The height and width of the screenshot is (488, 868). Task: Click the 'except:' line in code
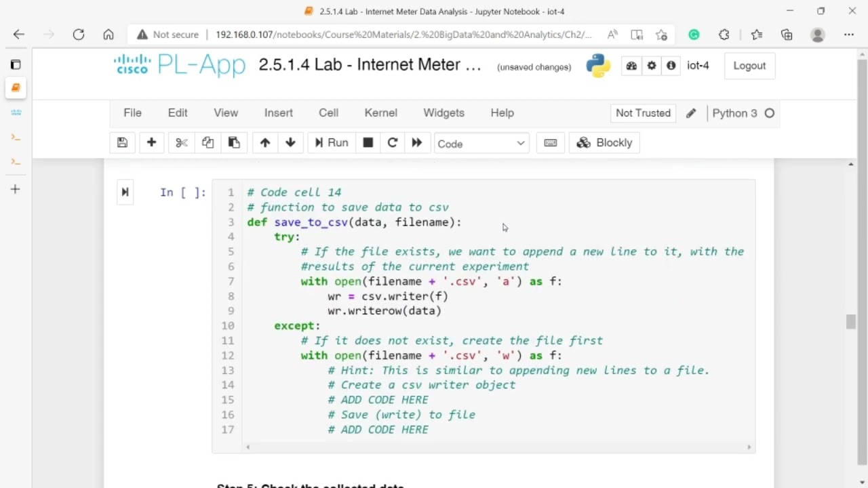(297, 326)
